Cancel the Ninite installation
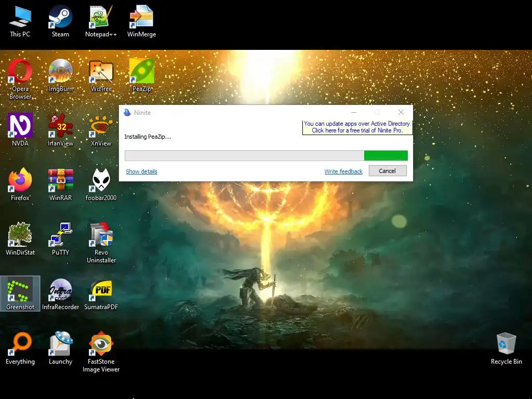Screen dimensions: 532x399 point(388,170)
